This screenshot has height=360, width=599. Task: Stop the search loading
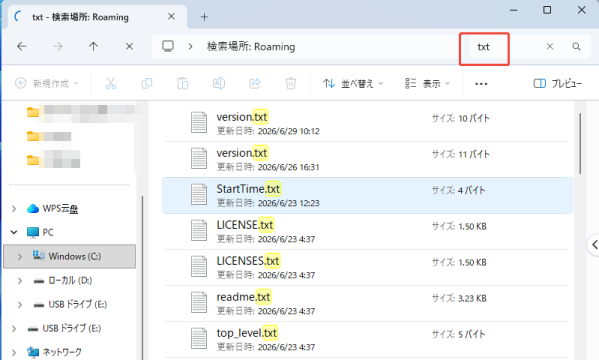130,47
